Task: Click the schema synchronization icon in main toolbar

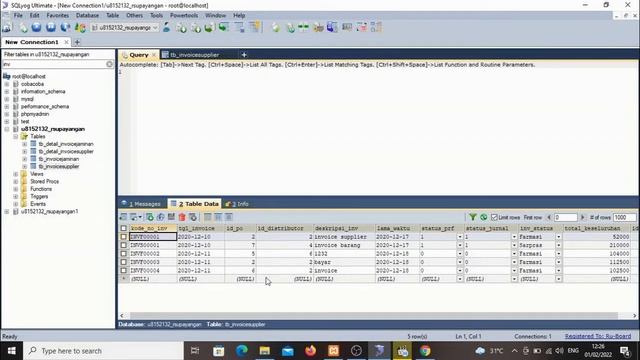Action: click(x=304, y=27)
